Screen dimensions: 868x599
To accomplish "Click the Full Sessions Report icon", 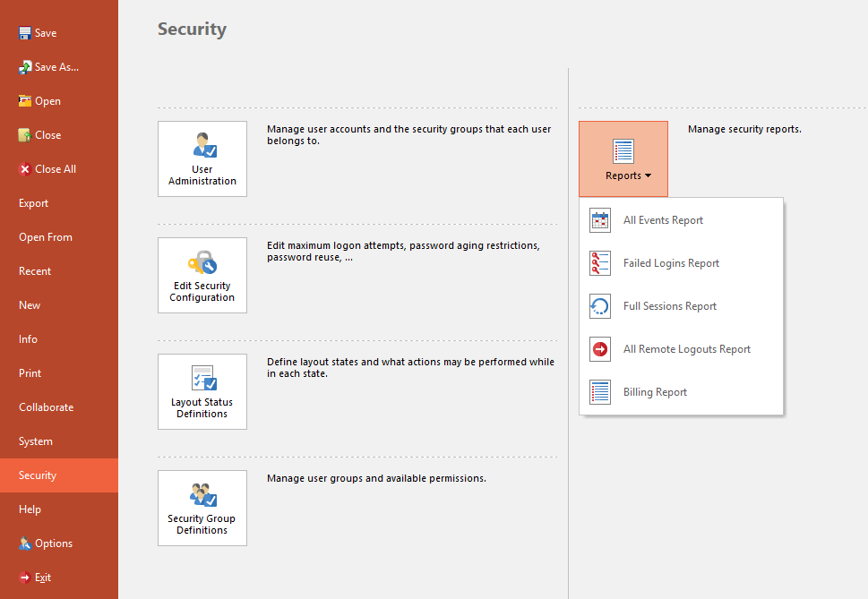I will tap(600, 306).
